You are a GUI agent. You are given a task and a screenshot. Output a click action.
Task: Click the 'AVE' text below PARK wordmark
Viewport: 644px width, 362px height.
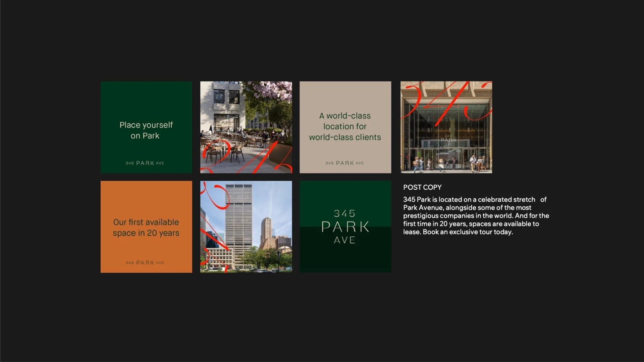pyautogui.click(x=344, y=240)
